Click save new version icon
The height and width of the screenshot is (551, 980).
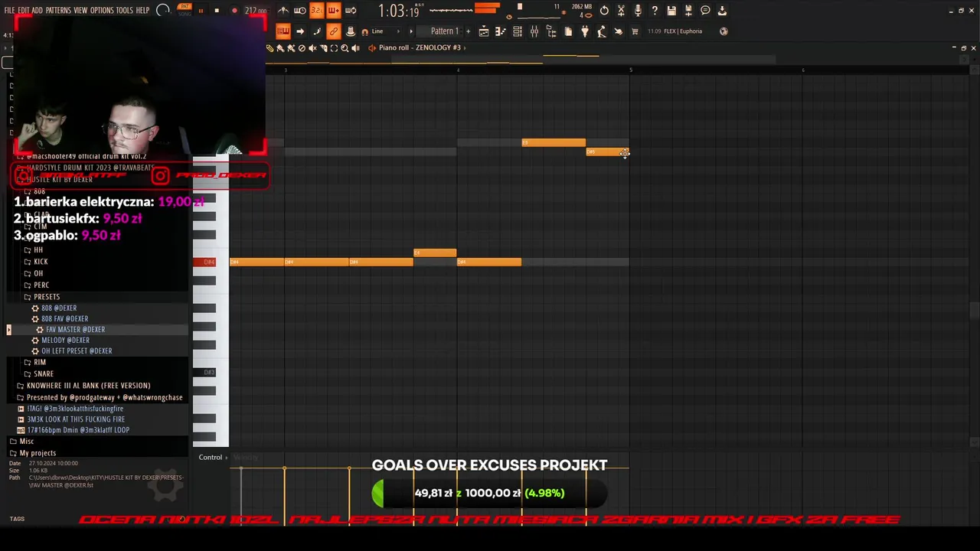click(688, 11)
